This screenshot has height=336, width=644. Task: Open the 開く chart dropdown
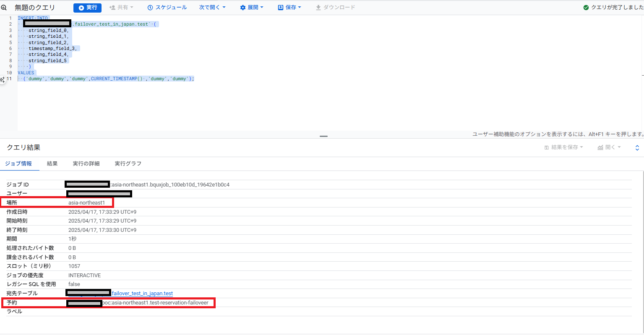tap(609, 147)
